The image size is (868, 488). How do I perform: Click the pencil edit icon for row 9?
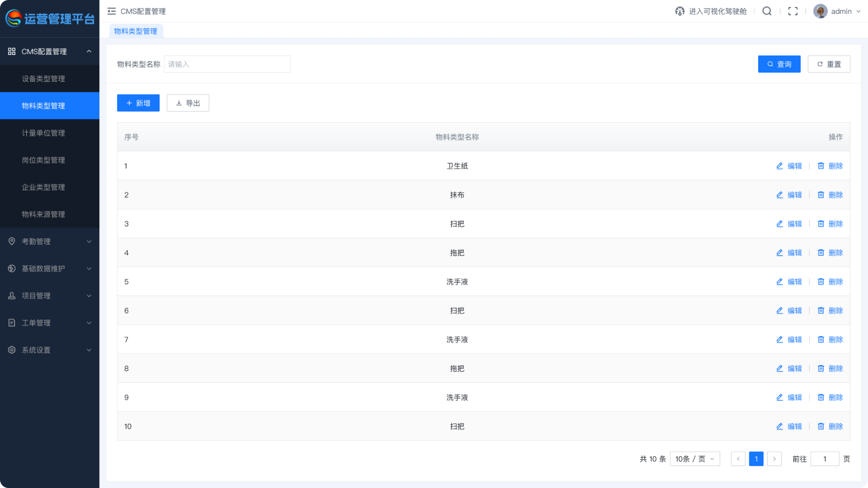780,397
